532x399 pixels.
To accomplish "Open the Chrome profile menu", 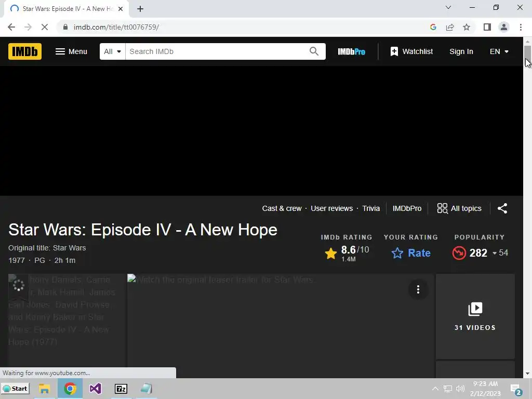I will 504,27.
